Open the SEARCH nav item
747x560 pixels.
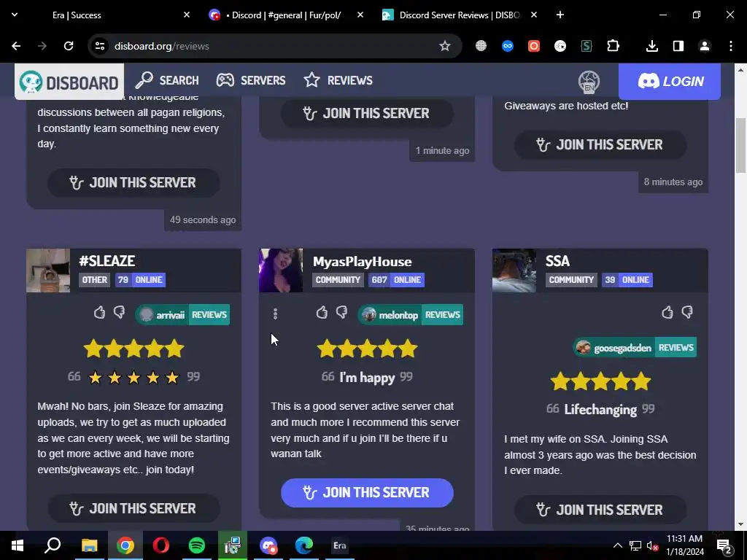(167, 80)
